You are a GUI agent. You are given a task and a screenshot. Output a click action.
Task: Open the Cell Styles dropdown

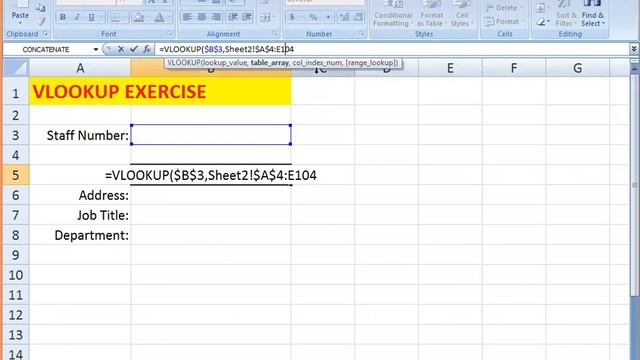coord(462,15)
